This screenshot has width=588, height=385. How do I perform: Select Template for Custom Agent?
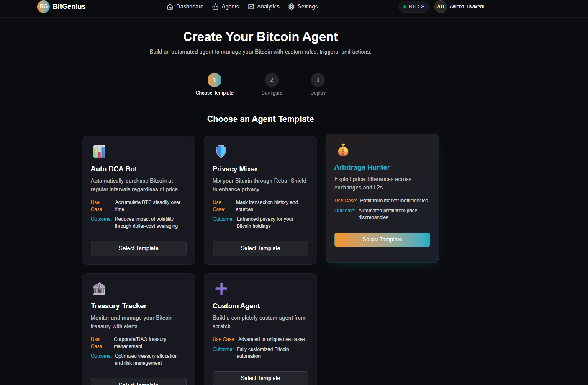260,378
